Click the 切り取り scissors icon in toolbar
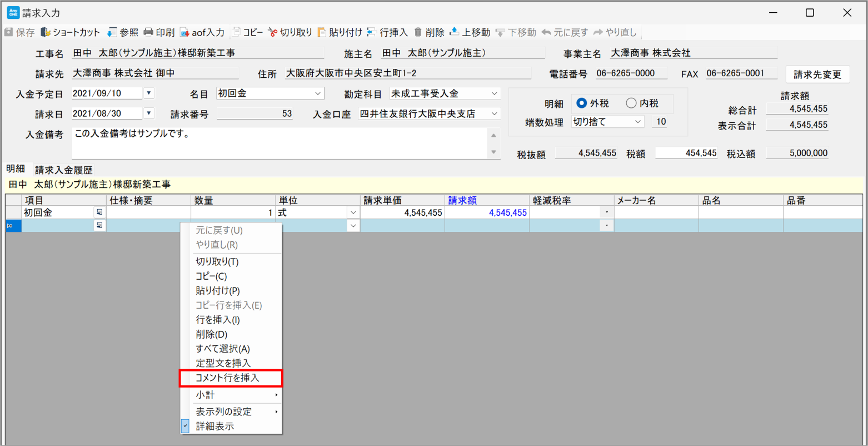The width and height of the screenshot is (868, 446). tap(272, 32)
